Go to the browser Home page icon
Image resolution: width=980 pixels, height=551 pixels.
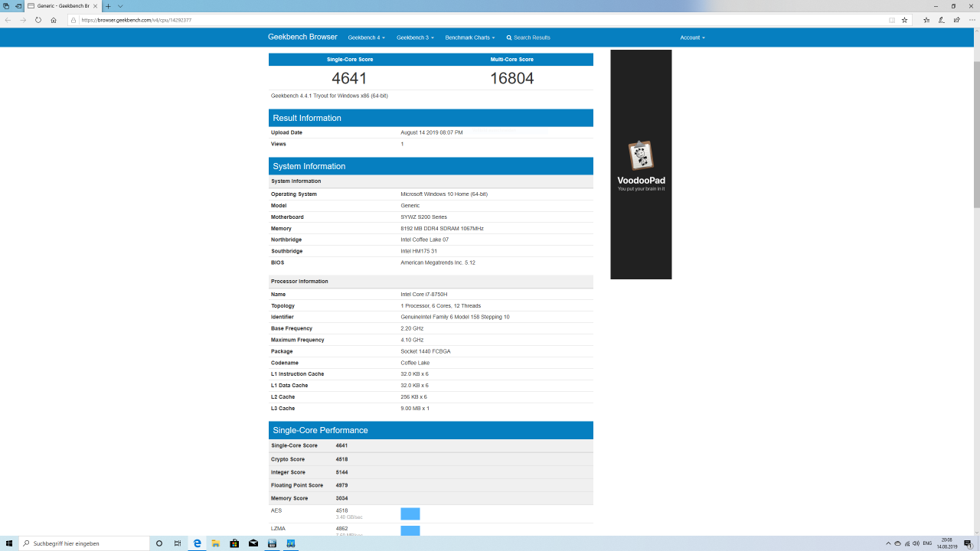click(54, 20)
